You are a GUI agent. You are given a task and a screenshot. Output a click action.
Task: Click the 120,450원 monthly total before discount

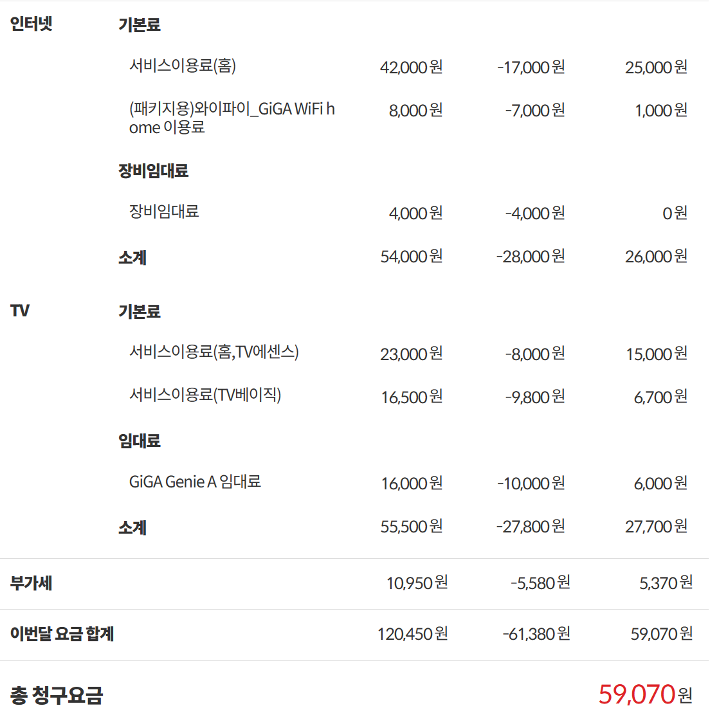point(412,633)
